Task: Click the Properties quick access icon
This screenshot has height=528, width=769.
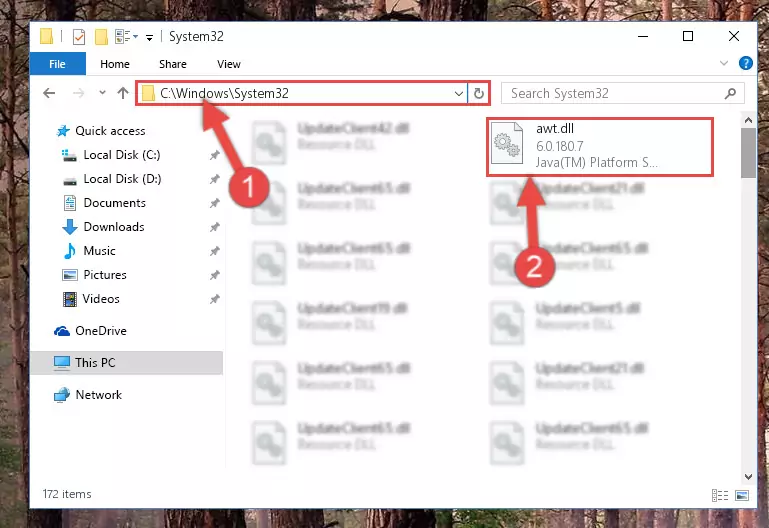Action: click(x=78, y=36)
